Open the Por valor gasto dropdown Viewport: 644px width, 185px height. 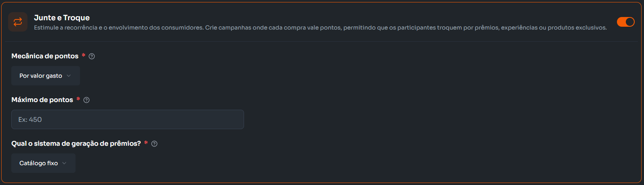pos(45,76)
